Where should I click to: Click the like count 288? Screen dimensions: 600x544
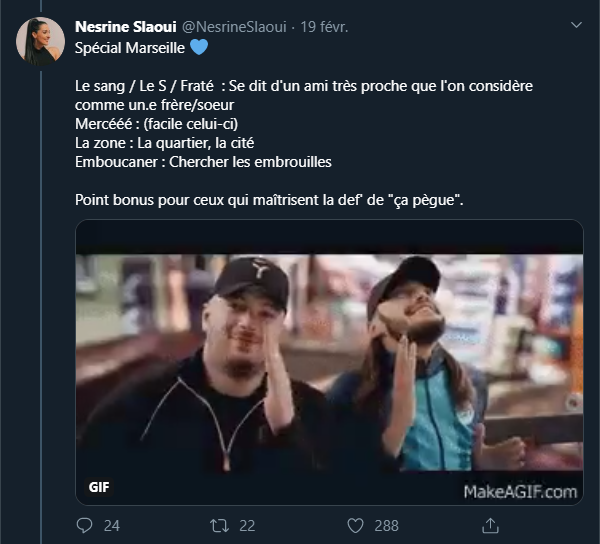click(x=385, y=525)
